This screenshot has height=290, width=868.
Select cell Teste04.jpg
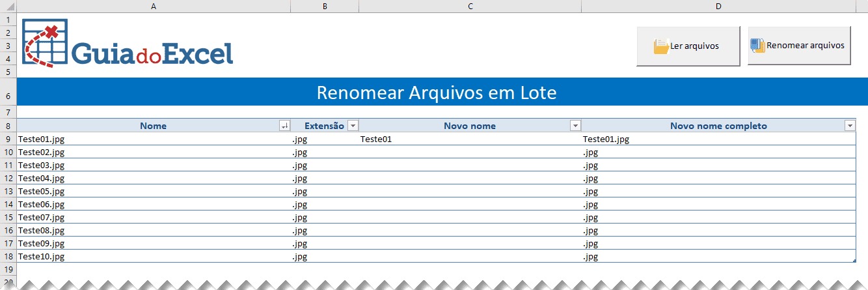154,178
